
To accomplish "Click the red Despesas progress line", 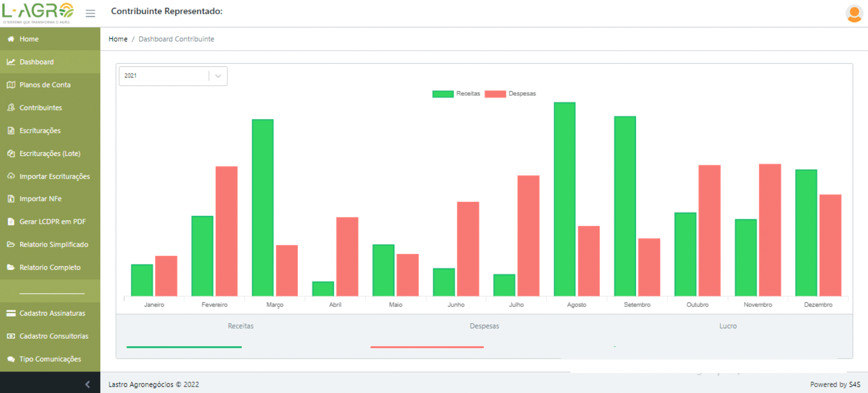I will coord(427,347).
